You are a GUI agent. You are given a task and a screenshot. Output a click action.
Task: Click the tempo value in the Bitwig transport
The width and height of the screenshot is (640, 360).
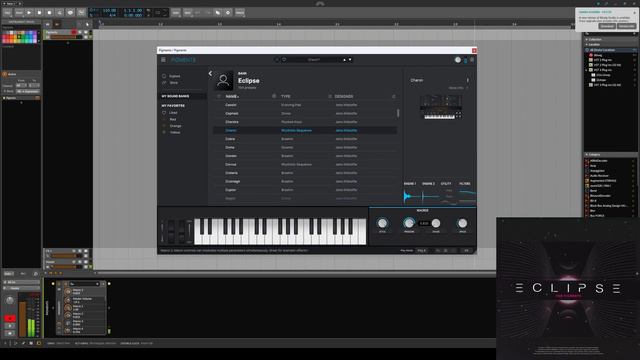click(109, 10)
